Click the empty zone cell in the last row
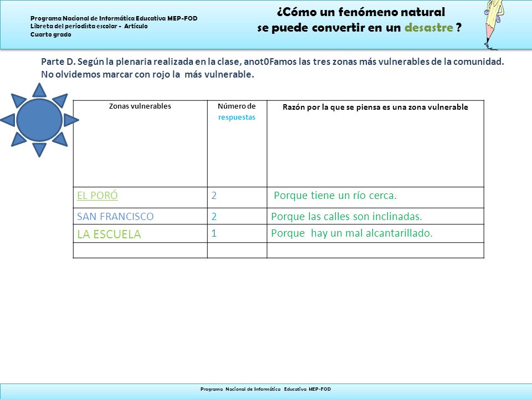This screenshot has width=532, height=399. coord(140,250)
